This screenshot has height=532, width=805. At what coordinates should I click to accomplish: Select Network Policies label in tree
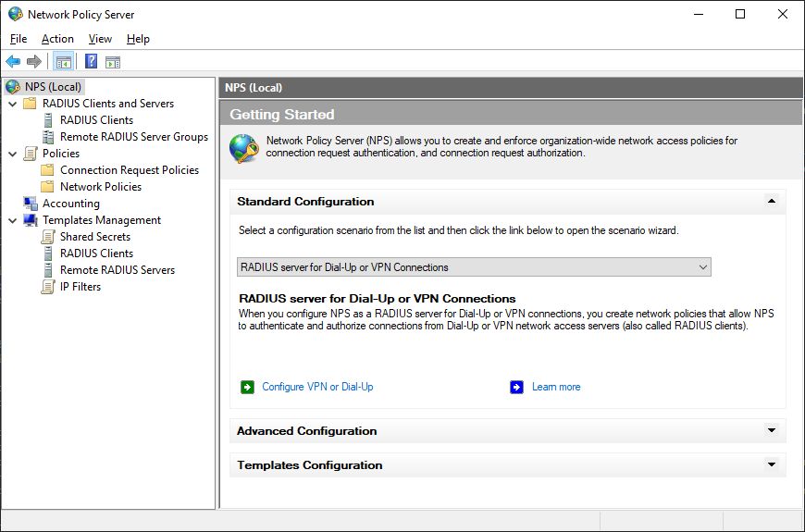[101, 186]
